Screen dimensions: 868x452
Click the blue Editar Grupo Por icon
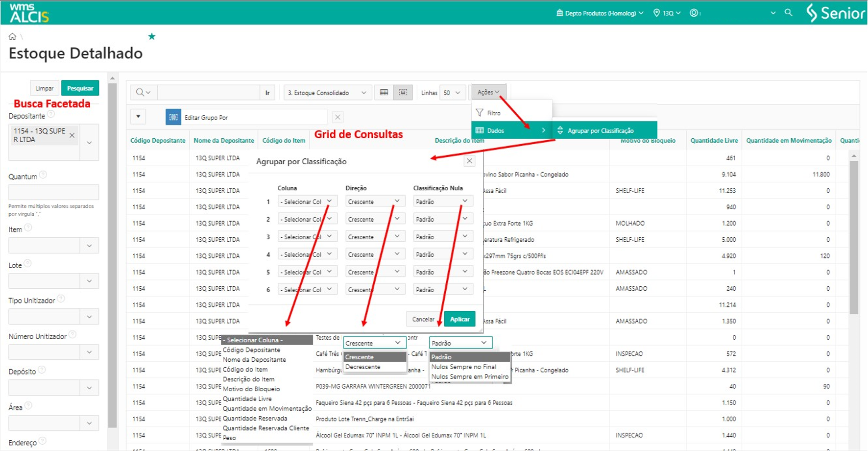[173, 117]
